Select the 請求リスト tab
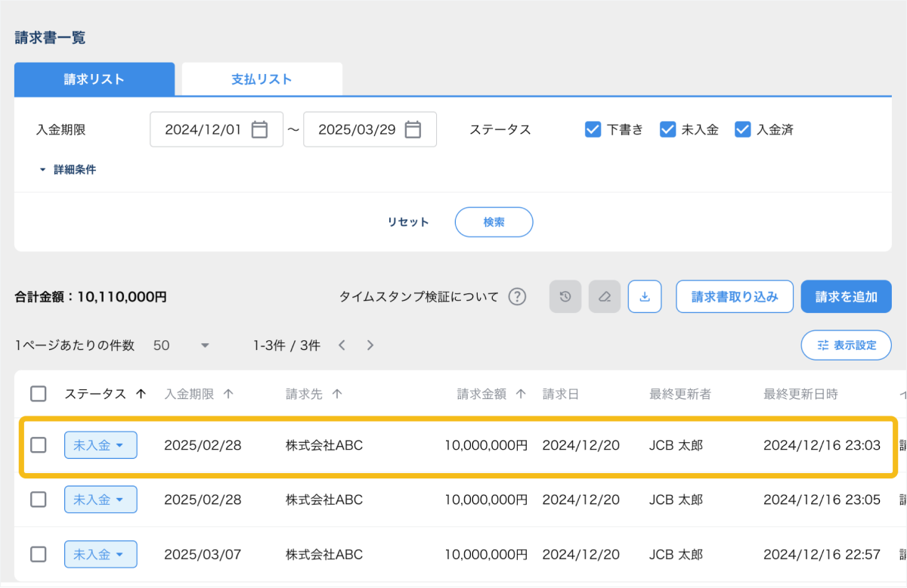The image size is (907, 588). [x=94, y=79]
